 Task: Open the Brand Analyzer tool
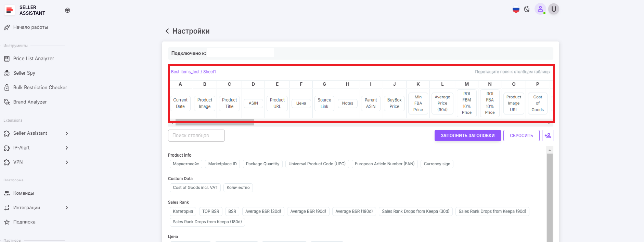pyautogui.click(x=30, y=102)
